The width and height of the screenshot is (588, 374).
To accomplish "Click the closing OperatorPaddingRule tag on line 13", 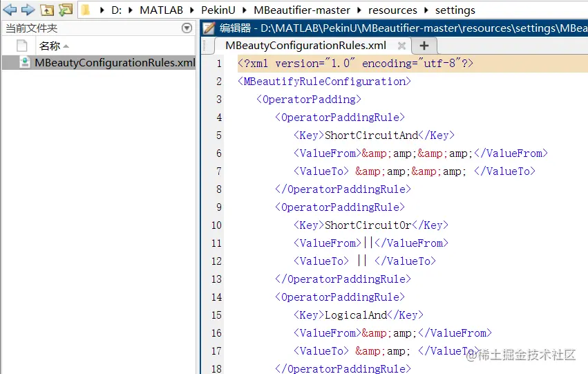I will (x=343, y=279).
